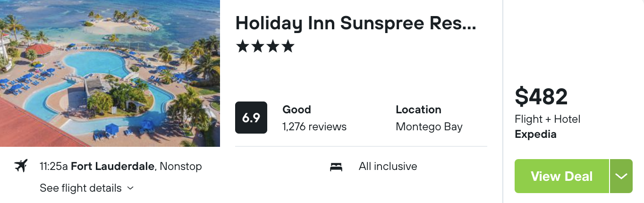The image size is (644, 203).
Task: Click the Flight + Hotel label
Action: pyautogui.click(x=547, y=119)
